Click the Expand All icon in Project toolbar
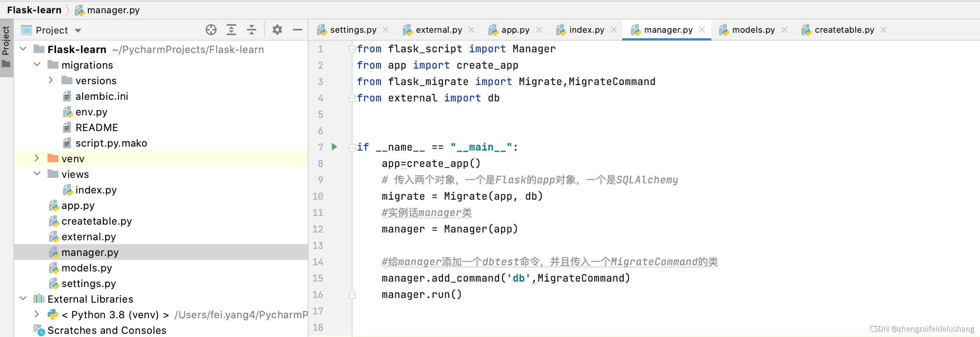Image resolution: width=980 pixels, height=337 pixels. (x=231, y=30)
